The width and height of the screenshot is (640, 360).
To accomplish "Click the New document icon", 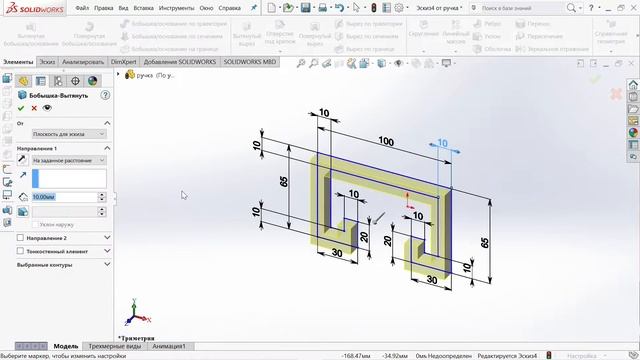I will pos(271,8).
